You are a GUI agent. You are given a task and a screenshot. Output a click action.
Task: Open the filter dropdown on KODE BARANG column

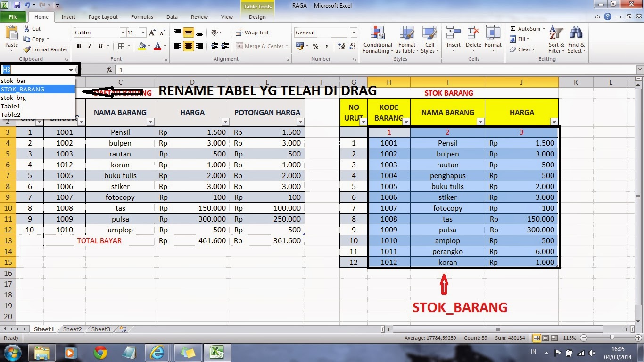(406, 122)
